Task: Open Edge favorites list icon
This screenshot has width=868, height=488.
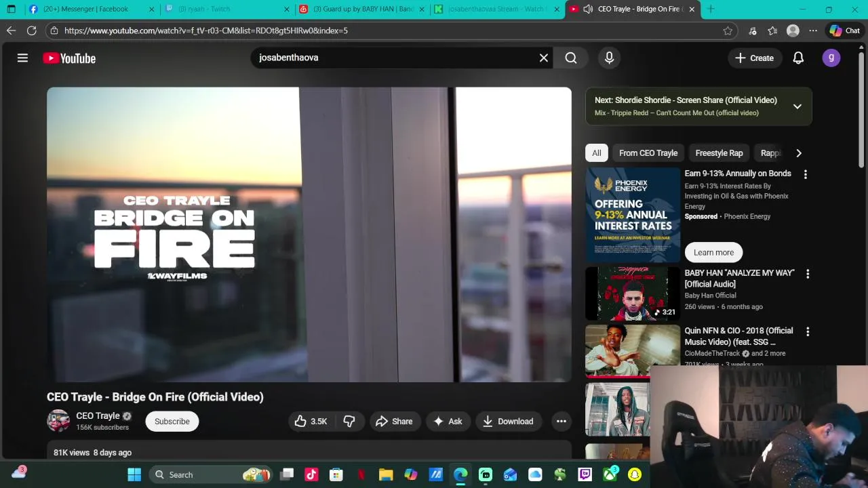Action: click(x=772, y=30)
